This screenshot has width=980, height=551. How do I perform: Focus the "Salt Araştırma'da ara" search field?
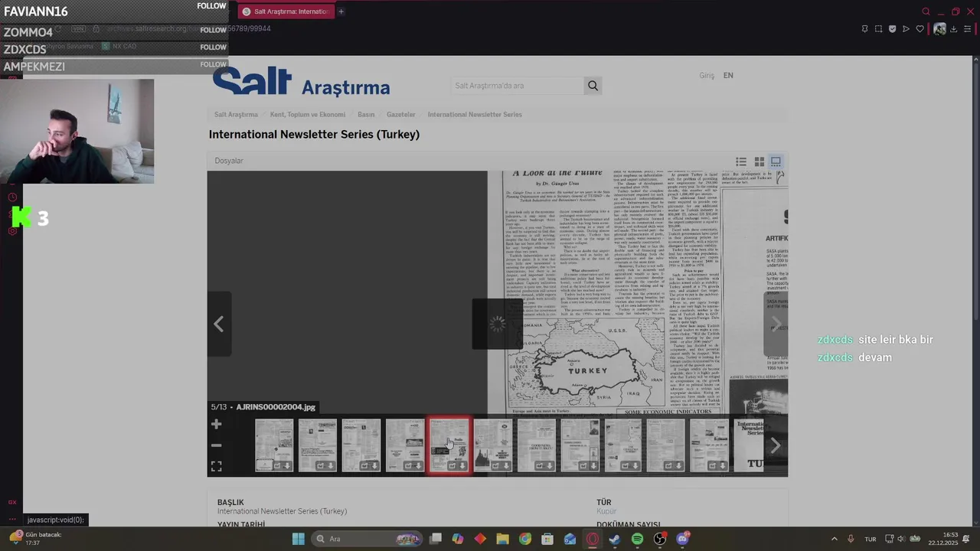coord(518,86)
